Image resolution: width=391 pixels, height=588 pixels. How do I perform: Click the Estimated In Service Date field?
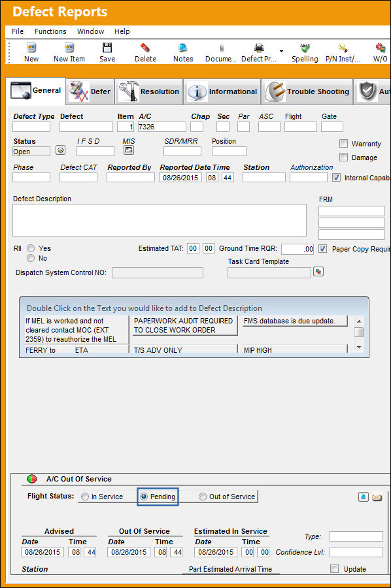[216, 552]
